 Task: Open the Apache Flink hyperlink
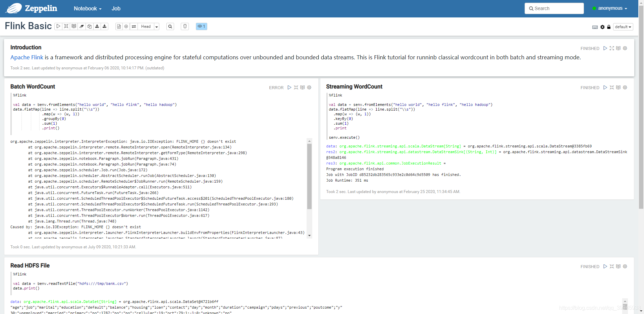(x=27, y=57)
